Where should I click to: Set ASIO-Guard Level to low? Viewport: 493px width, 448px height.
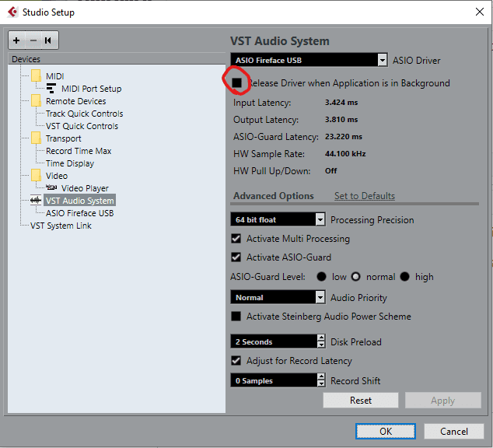[321, 277]
